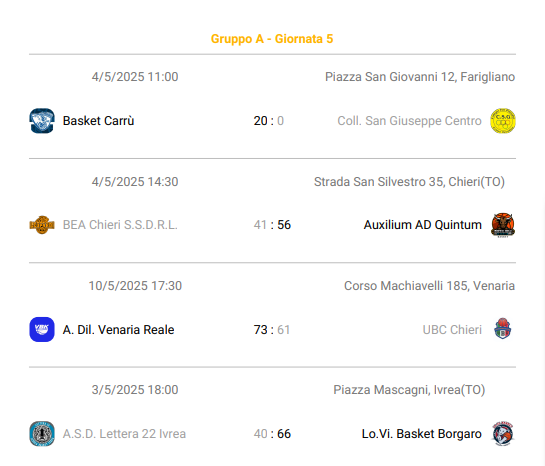
Task: Click the Gruppo A - Giornata 5 heading
Action: pyautogui.click(x=272, y=39)
